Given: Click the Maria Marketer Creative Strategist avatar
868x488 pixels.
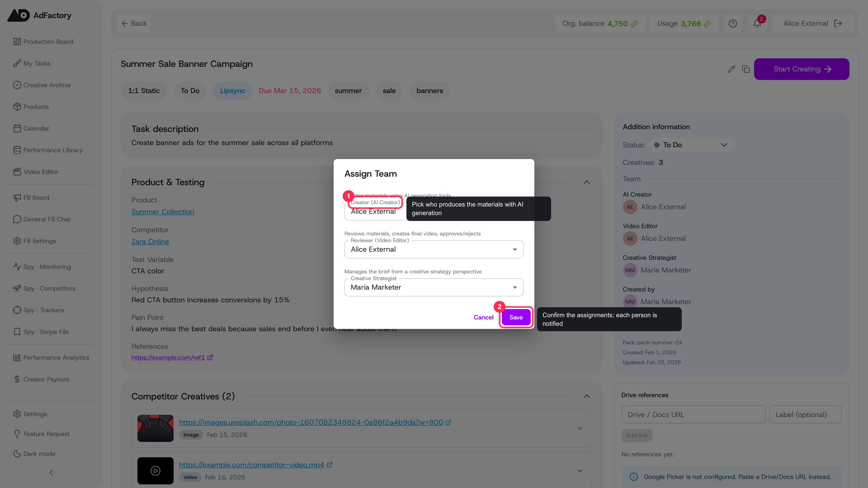Looking at the screenshot, I should [x=630, y=270].
